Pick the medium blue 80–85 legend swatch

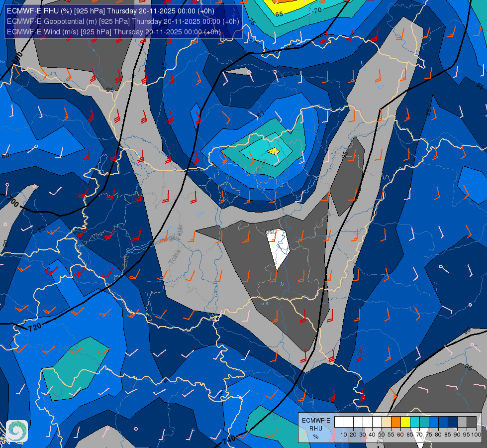[443, 422]
